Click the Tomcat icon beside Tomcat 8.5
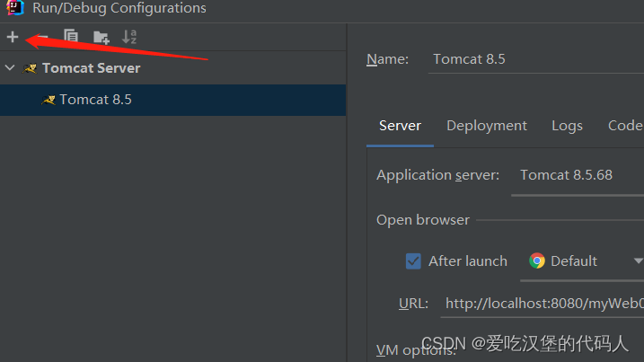The height and width of the screenshot is (362, 644). pos(49,100)
